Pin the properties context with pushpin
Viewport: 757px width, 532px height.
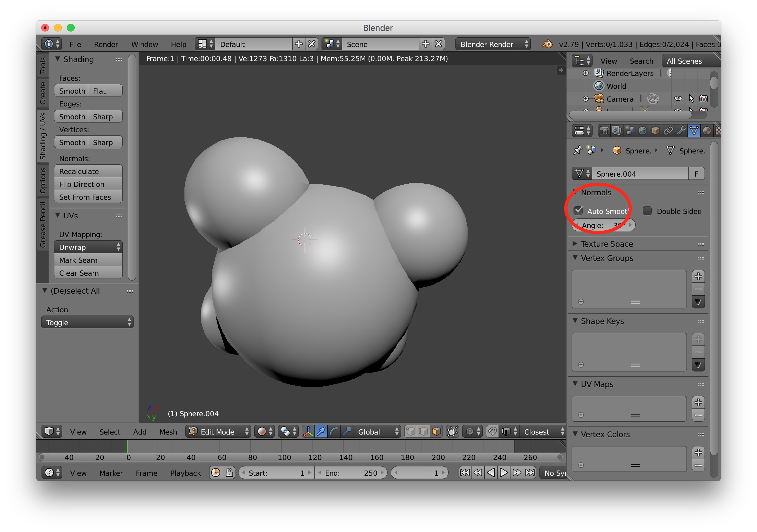(578, 151)
